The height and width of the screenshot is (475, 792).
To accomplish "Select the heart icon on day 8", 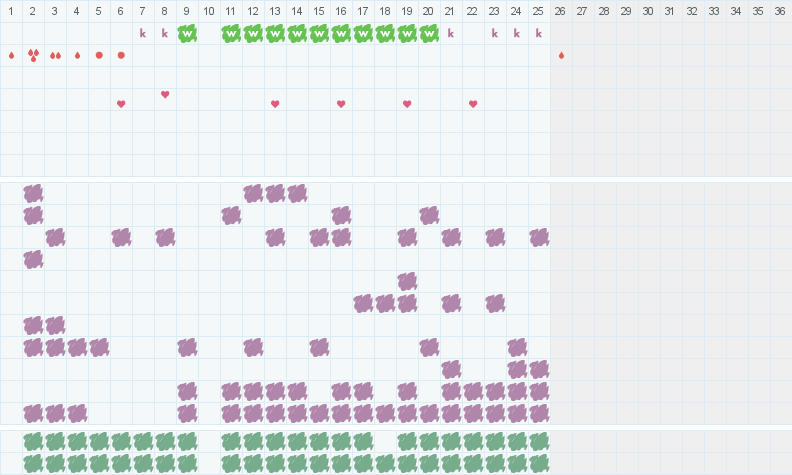I will [165, 94].
